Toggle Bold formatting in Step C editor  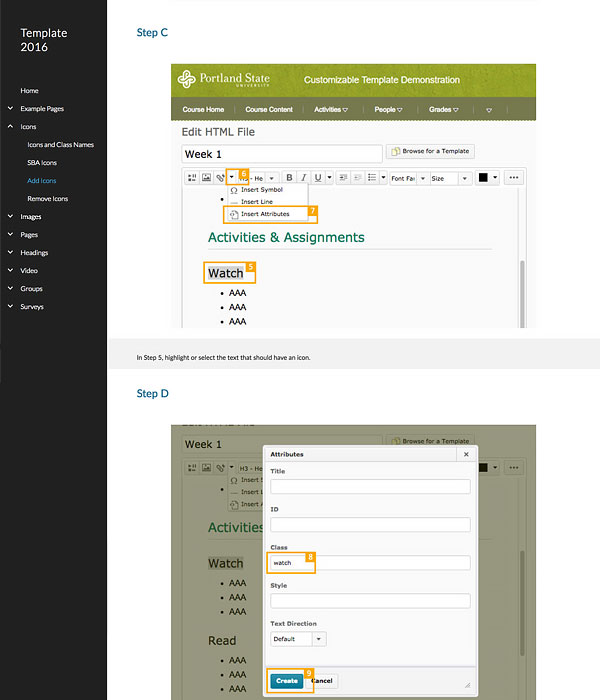pos(289,178)
